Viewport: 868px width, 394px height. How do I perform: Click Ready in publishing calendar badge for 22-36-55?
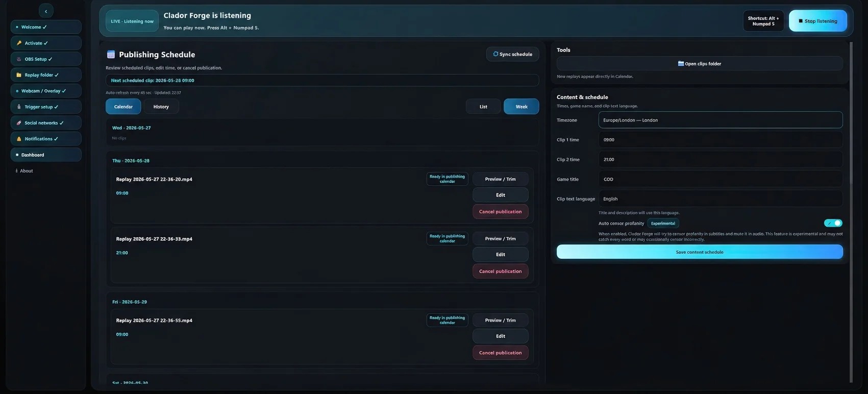[x=447, y=320]
